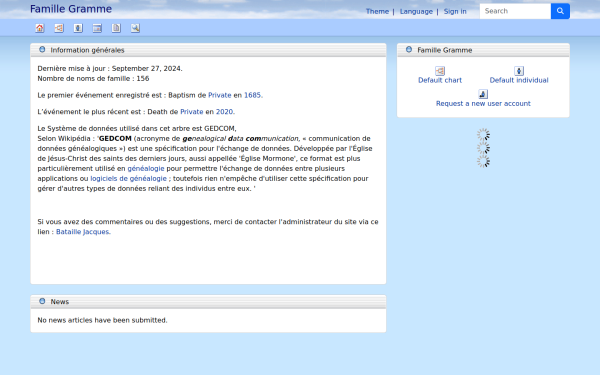Viewport: 600px width, 375px height.
Task: Open the 1685 year link
Action: pos(253,95)
